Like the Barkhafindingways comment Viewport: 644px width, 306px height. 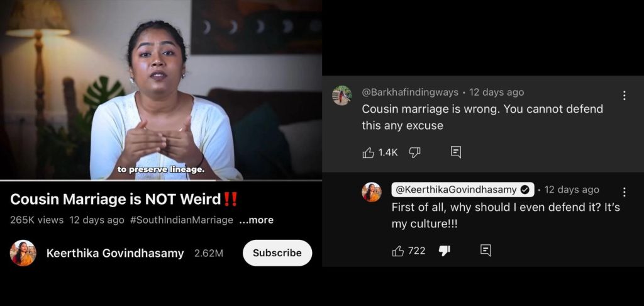pyautogui.click(x=369, y=152)
